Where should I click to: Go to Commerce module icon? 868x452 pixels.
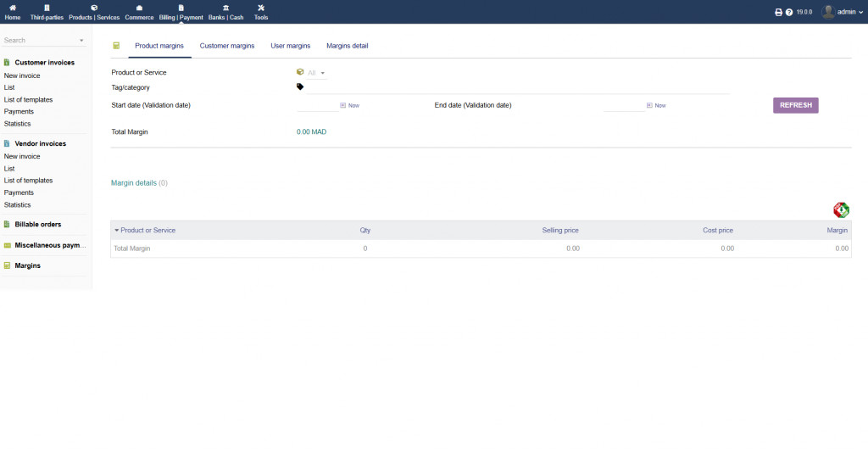click(x=139, y=8)
